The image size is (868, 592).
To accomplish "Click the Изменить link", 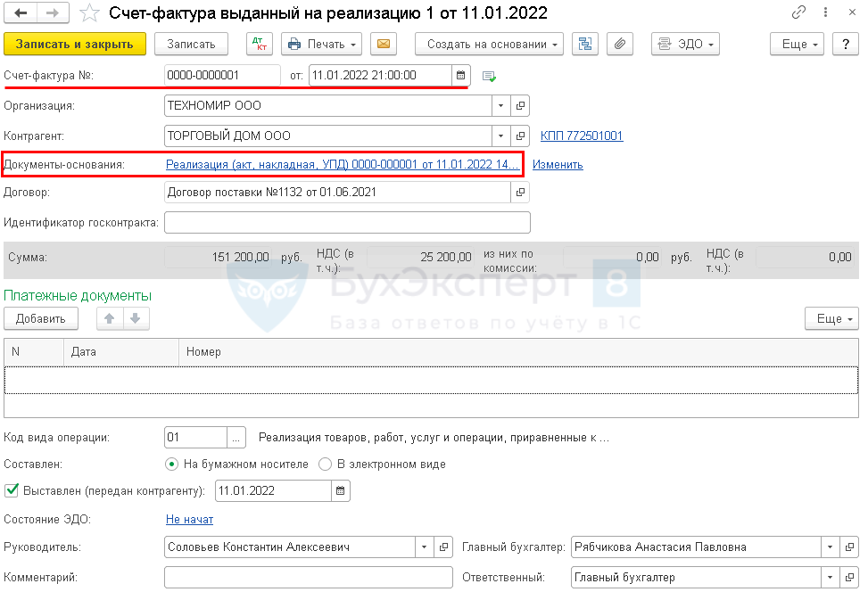I will tap(558, 165).
